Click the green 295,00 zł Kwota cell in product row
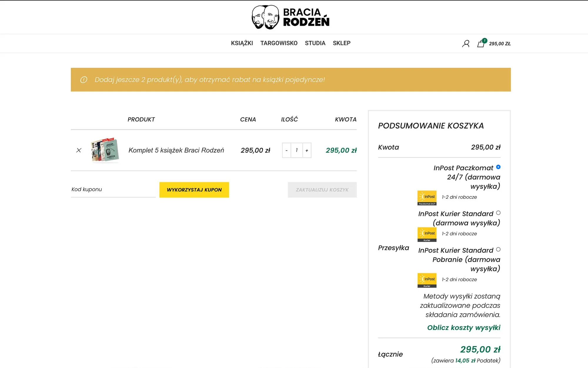588x368 pixels. point(341,150)
